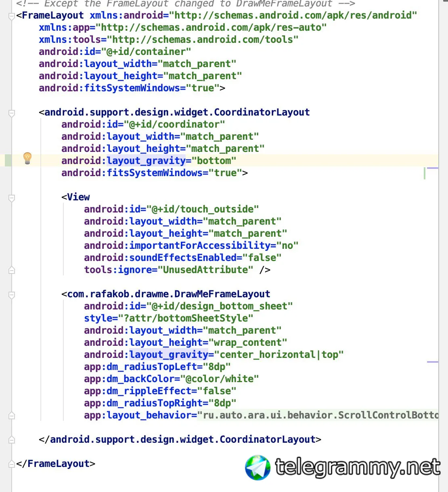Click fold marker beside closing CoordinatorLayout tag
The width and height of the screenshot is (448, 492).
(12, 439)
